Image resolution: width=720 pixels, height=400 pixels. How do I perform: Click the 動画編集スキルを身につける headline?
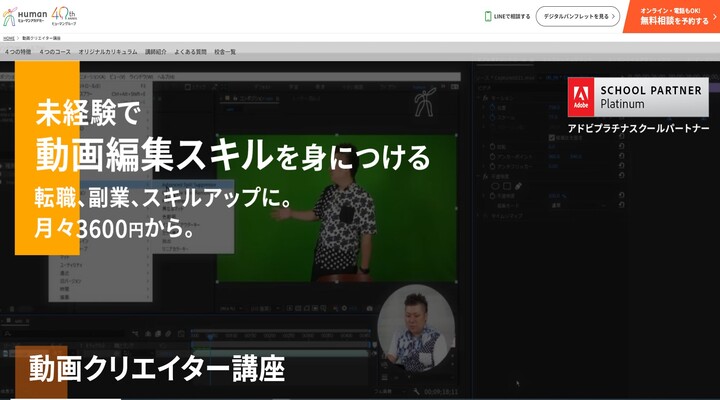pyautogui.click(x=233, y=156)
